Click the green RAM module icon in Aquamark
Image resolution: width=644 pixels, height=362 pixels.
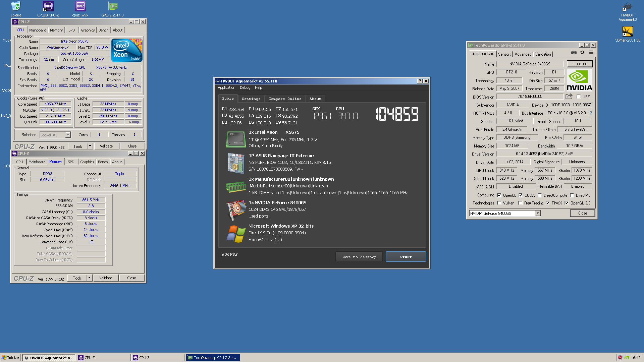click(236, 186)
